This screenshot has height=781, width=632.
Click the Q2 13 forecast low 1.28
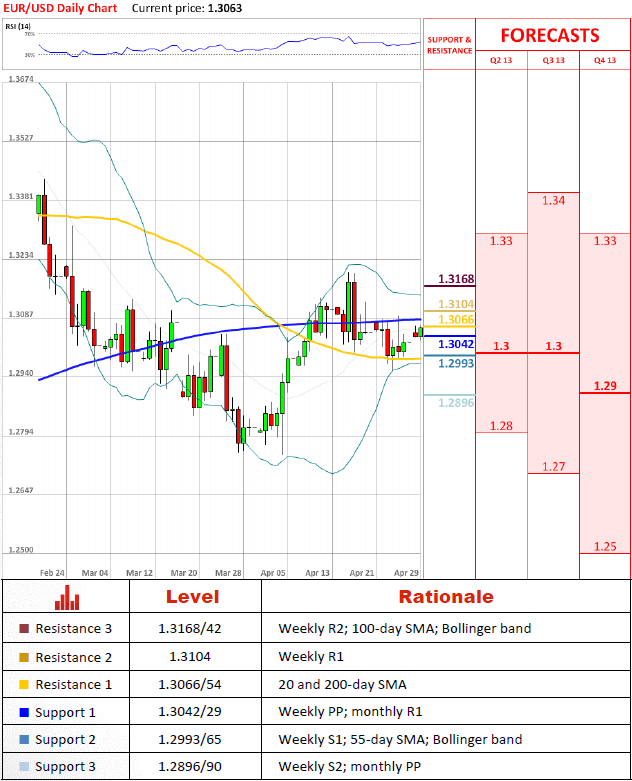pos(501,426)
